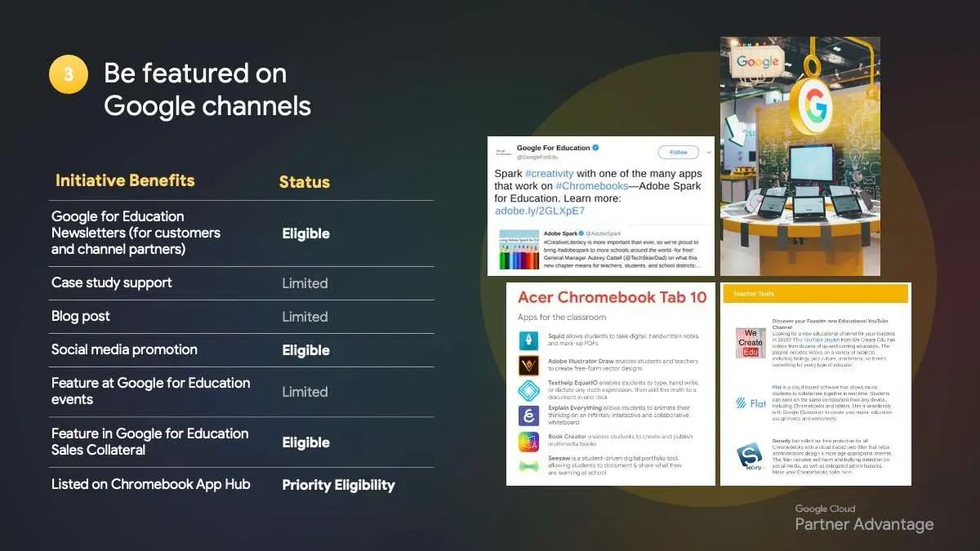Open the Google booth event photo

[800, 156]
